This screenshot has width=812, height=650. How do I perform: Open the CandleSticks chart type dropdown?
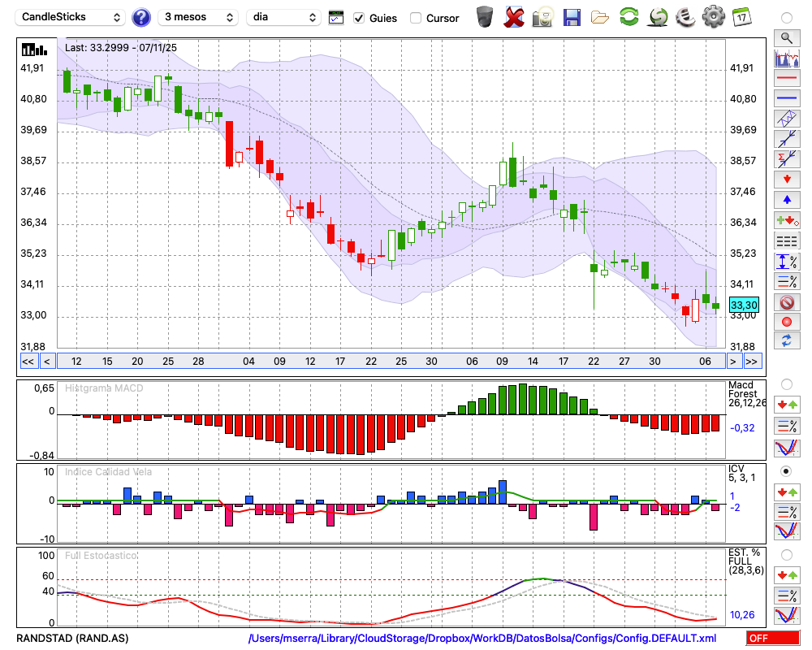[x=71, y=17]
